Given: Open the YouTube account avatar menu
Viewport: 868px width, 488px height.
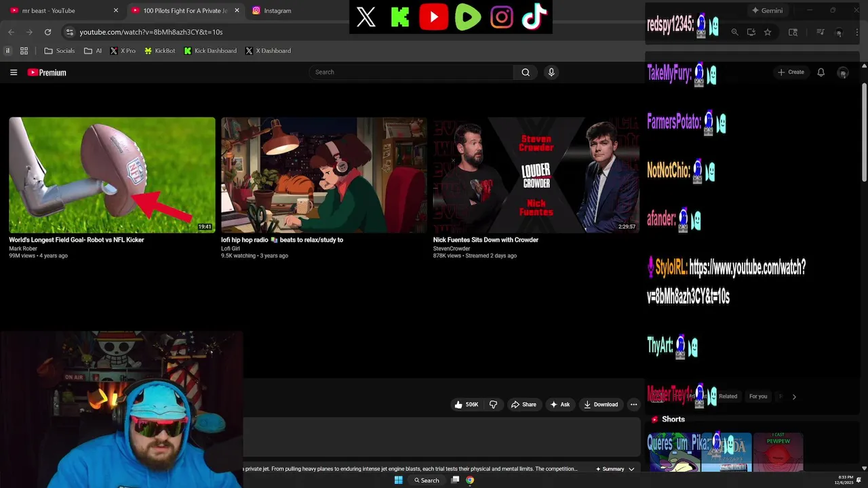Looking at the screenshot, I should point(843,73).
